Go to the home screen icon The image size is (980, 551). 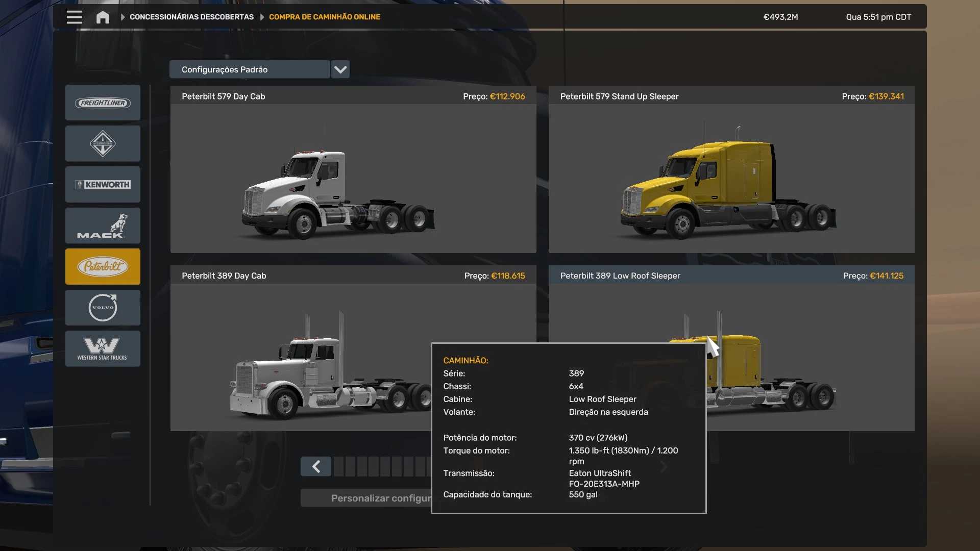103,17
